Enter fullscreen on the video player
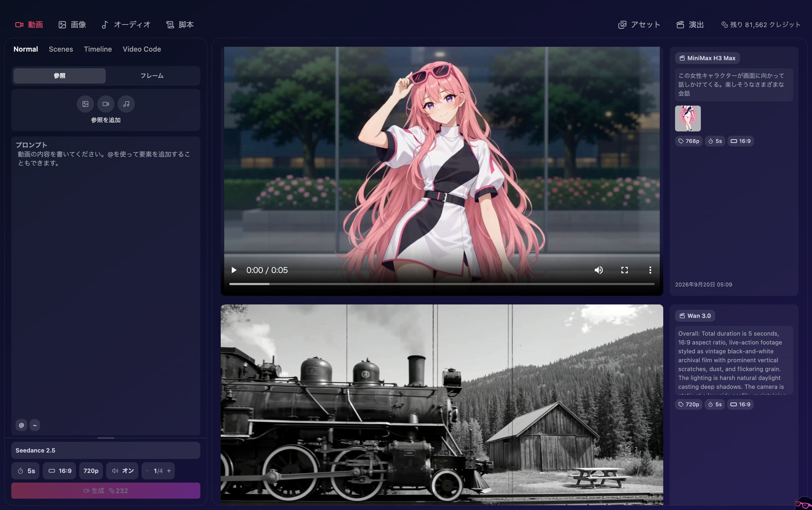812x510 pixels. pyautogui.click(x=624, y=270)
